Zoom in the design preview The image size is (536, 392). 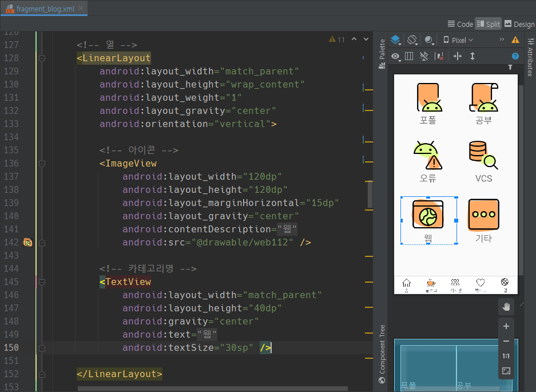tap(506, 326)
